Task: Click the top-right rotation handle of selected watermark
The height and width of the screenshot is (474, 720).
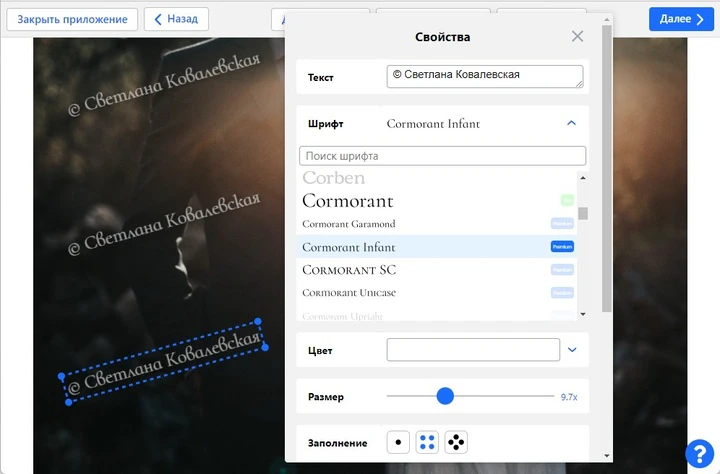Action: pos(258,322)
